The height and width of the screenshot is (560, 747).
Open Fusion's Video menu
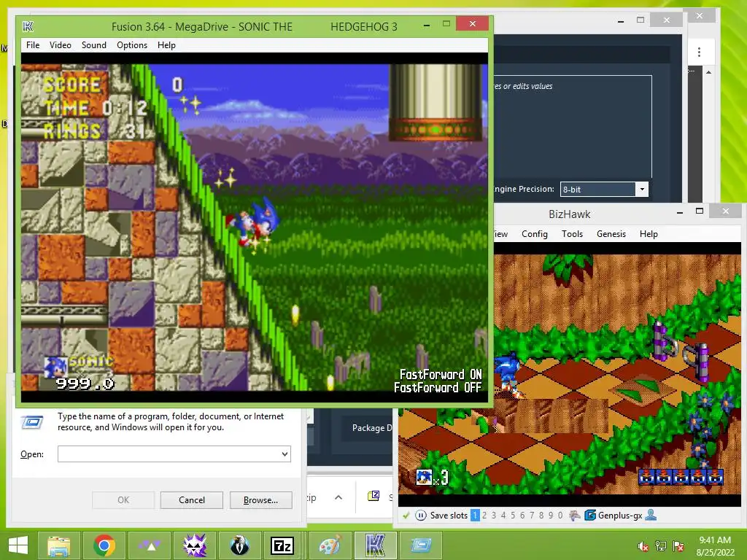(x=61, y=45)
